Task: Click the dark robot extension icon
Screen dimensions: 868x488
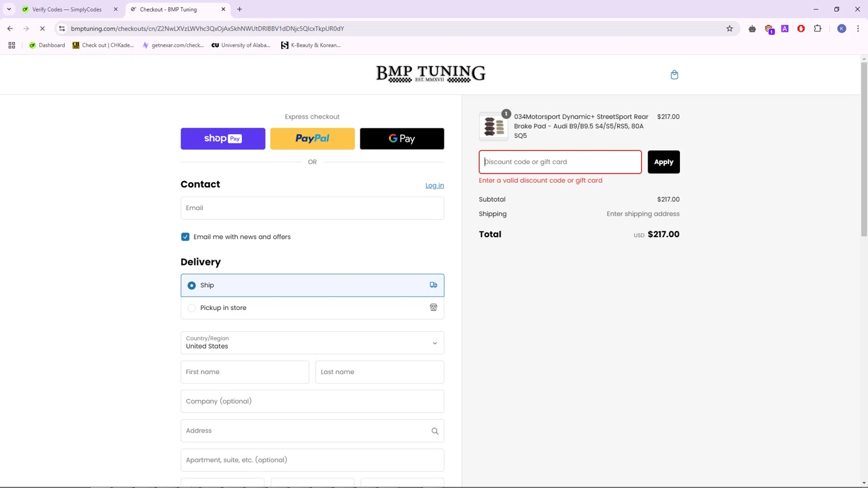Action: pyautogui.click(x=752, y=28)
